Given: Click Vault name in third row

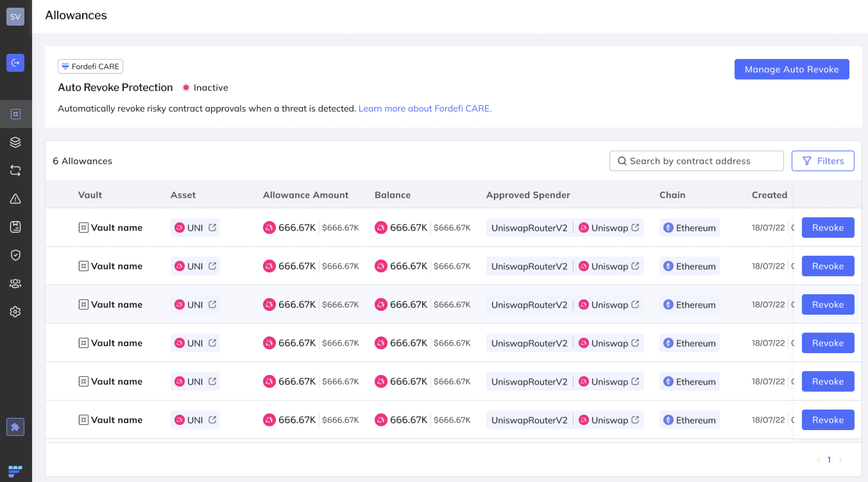Looking at the screenshot, I should 116,304.
